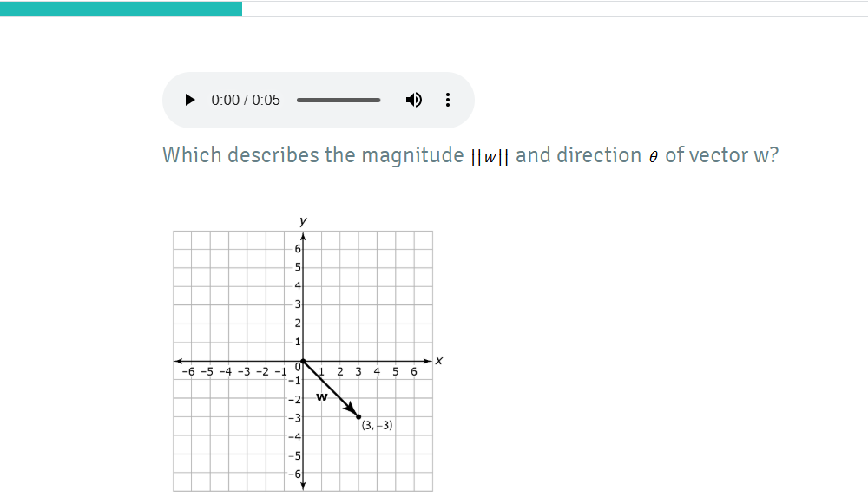868x497 pixels.
Task: Click the –6 tick on the x-axis
Action: pyautogui.click(x=188, y=372)
